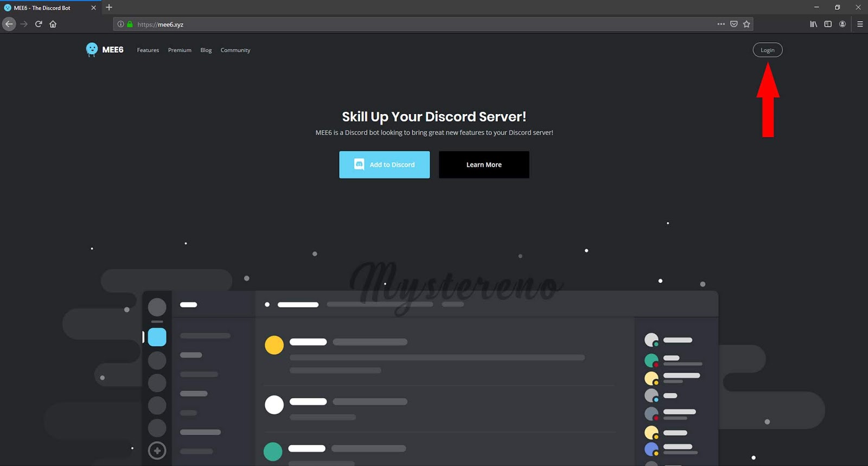Select the MEE6 - The Discord Bot tab
The image size is (868, 466).
[x=50, y=8]
